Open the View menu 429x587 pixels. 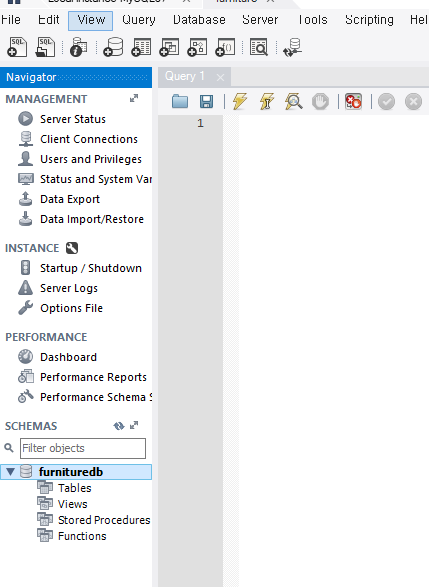(x=91, y=20)
